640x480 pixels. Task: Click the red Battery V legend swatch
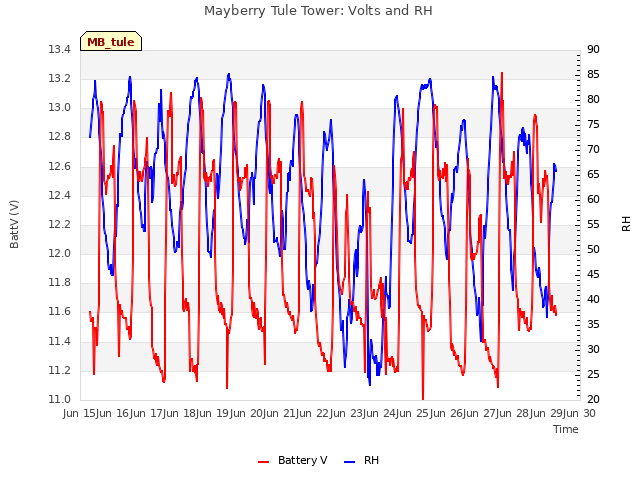point(264,462)
